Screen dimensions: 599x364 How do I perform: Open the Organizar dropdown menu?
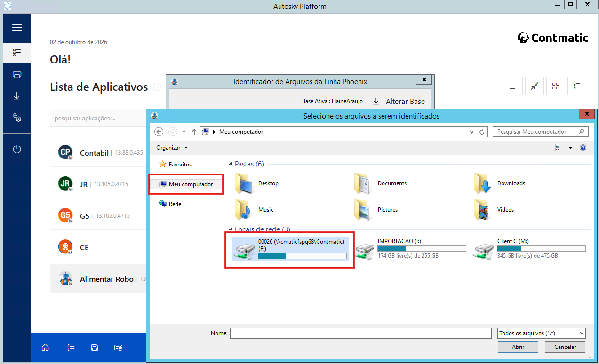tap(172, 148)
